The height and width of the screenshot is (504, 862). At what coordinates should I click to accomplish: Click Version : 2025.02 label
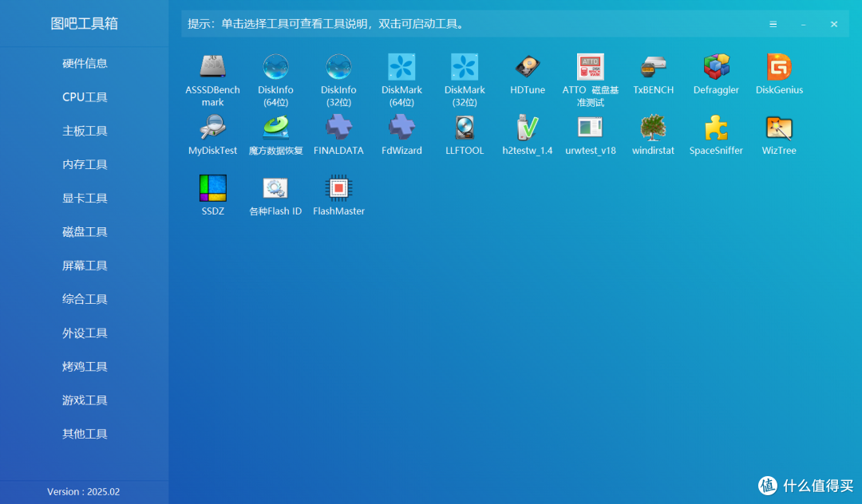(x=84, y=492)
